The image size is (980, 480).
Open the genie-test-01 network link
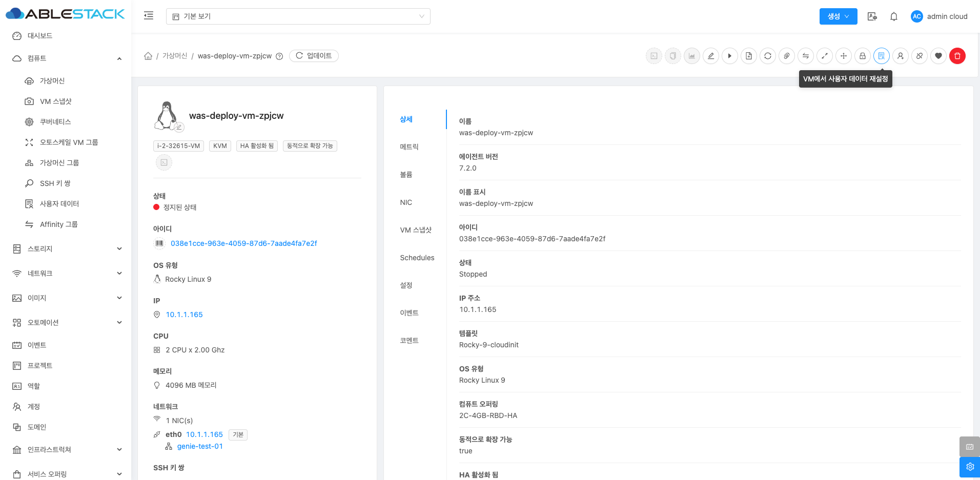[200, 446]
